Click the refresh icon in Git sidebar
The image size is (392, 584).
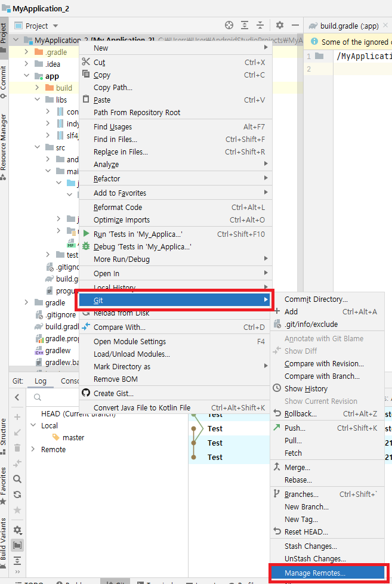click(x=17, y=495)
